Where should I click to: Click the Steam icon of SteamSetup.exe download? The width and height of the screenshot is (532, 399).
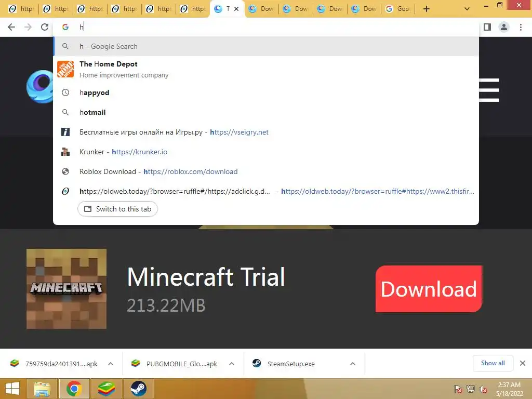pos(257,363)
